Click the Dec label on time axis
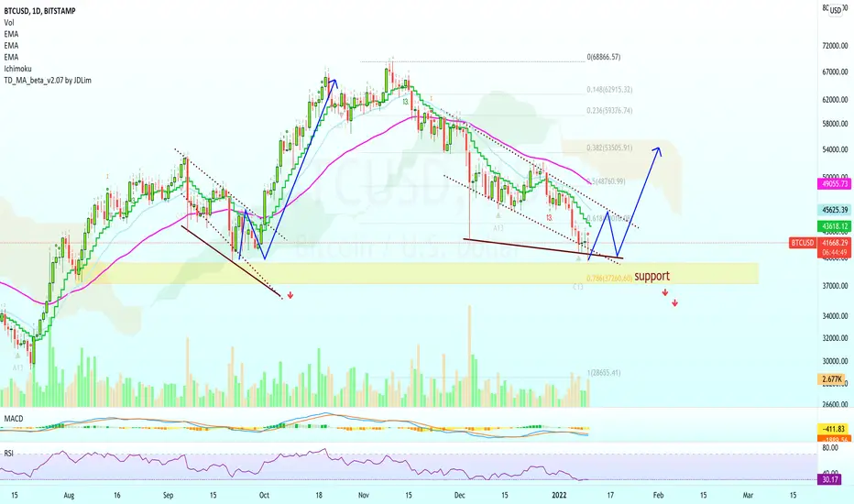The width and height of the screenshot is (854, 504). pos(460,495)
